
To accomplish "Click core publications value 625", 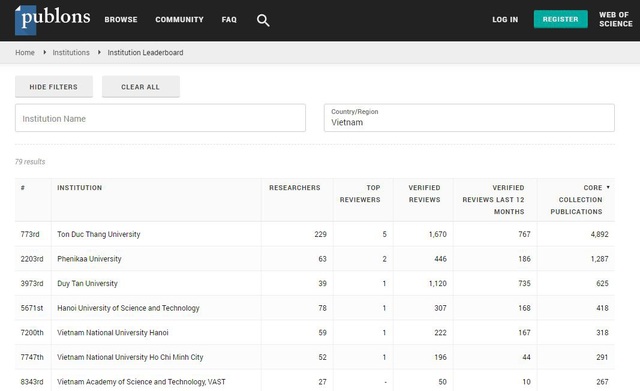I will [602, 283].
